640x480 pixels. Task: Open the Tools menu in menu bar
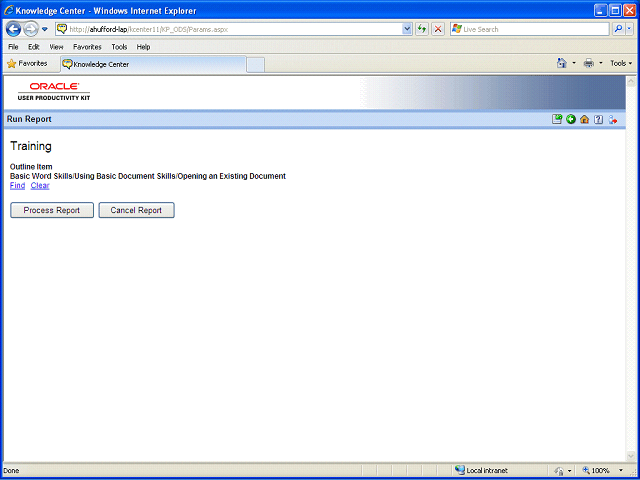tap(119, 47)
